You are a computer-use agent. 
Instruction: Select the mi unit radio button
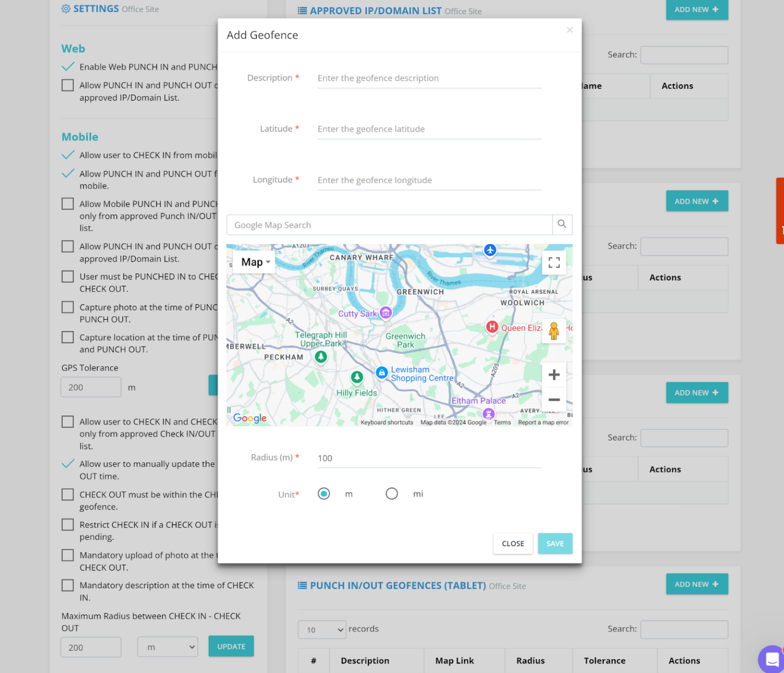pos(391,493)
